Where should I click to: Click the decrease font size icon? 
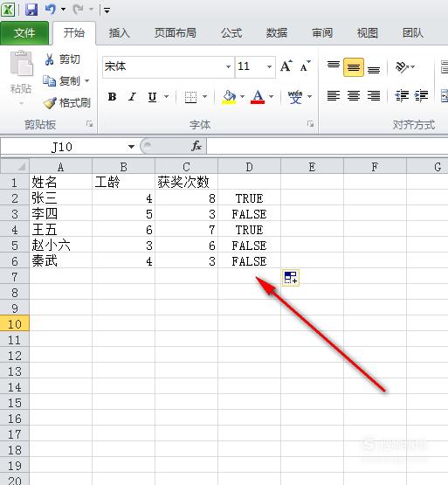(x=306, y=66)
